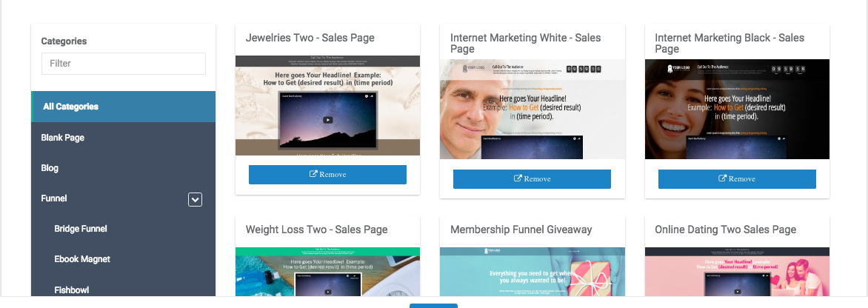Open Online Dating Two Sales Page thumbnail
This screenshot has width=868, height=308.
point(738,272)
